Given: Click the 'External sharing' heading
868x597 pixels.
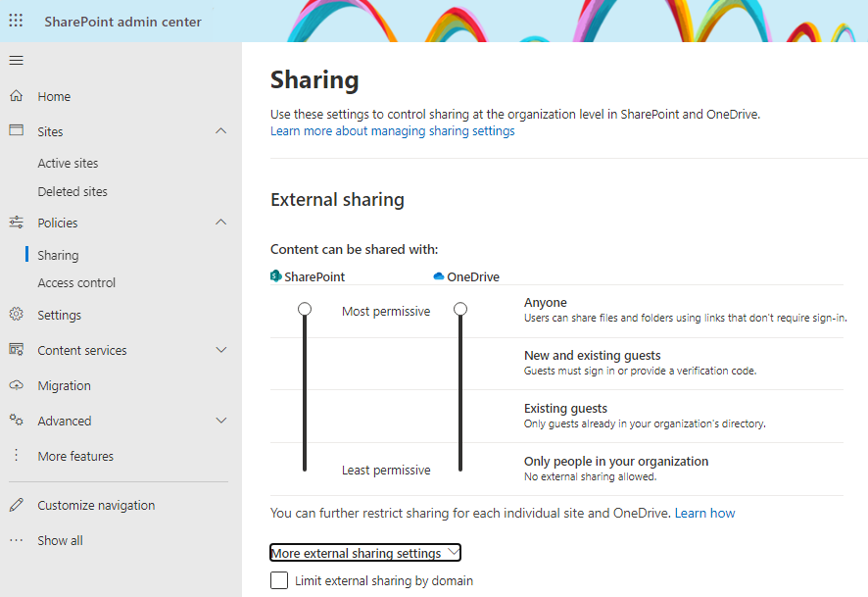Looking at the screenshot, I should click(337, 199).
